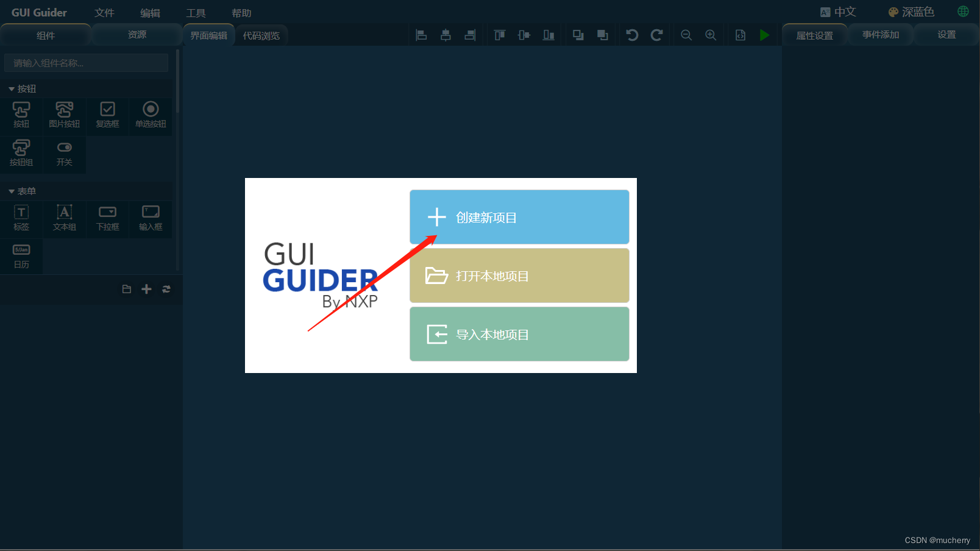Click 创建新项目 to create new project
This screenshot has width=980, height=551.
[x=519, y=217]
